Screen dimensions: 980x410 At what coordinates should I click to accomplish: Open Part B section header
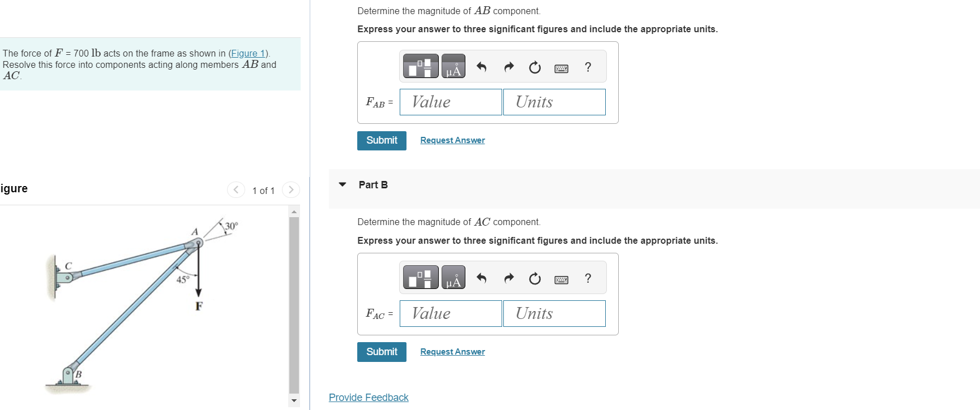(373, 184)
